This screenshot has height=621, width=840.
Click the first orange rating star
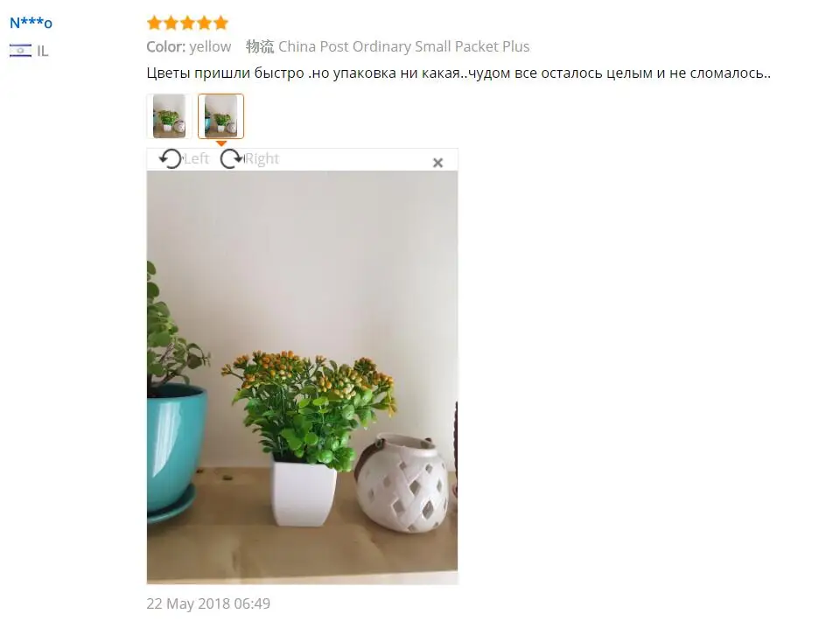pyautogui.click(x=154, y=23)
